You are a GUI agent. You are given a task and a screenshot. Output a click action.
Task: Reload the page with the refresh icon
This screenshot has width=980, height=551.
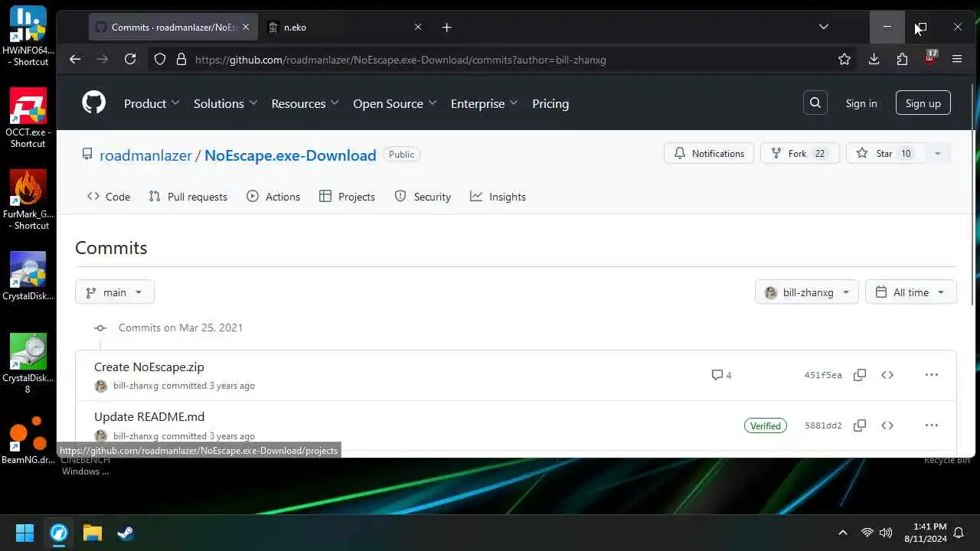[x=130, y=59]
